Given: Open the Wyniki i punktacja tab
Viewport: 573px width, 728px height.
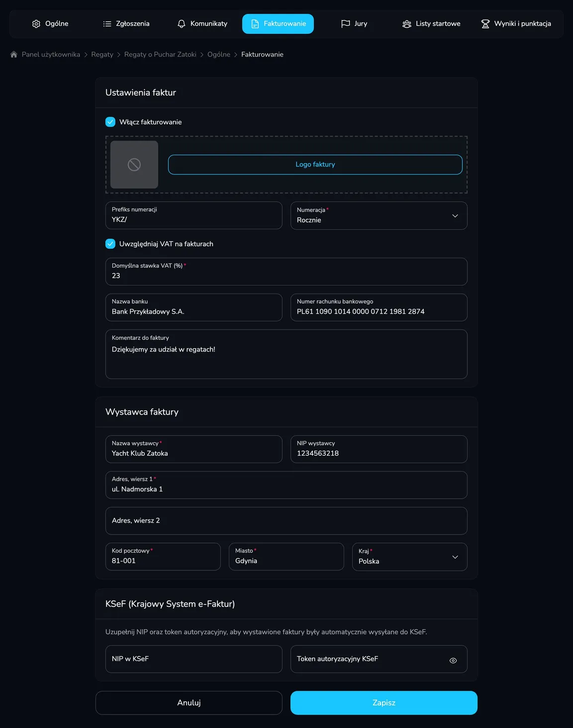Looking at the screenshot, I should click(x=516, y=24).
